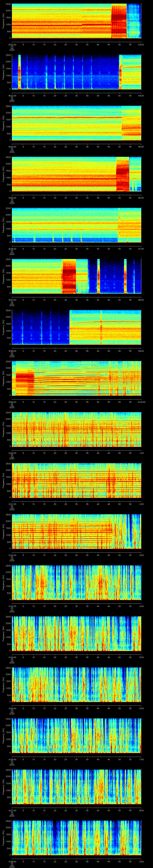Click the 1000 Hz label on 9:05:00 spectrogram
153x868 pixels.
pos(8,688)
